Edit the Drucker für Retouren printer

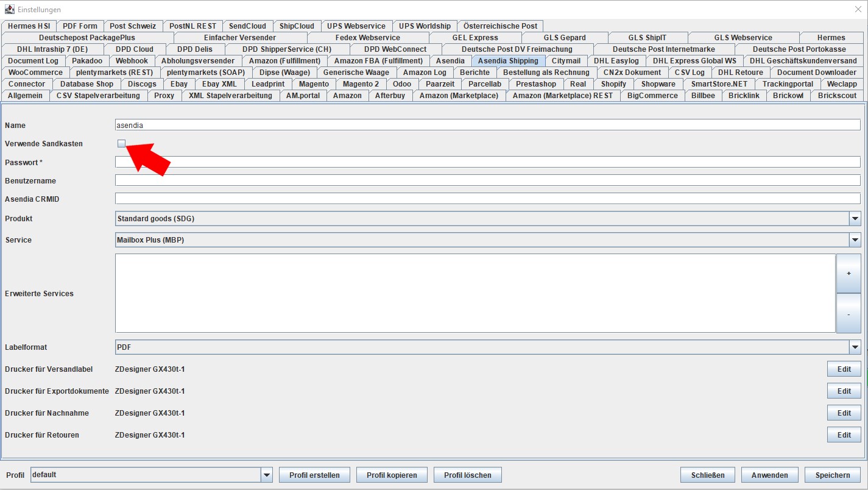point(844,435)
